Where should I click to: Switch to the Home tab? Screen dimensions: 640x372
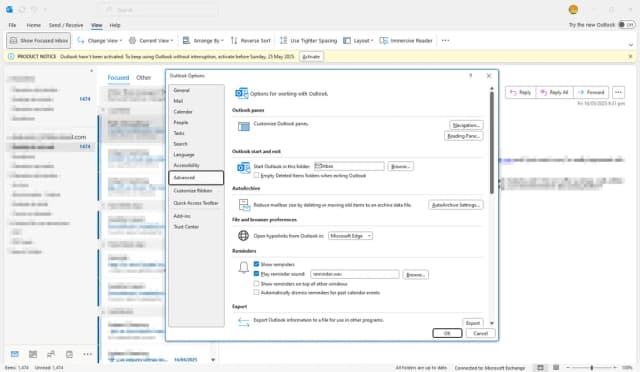point(33,25)
